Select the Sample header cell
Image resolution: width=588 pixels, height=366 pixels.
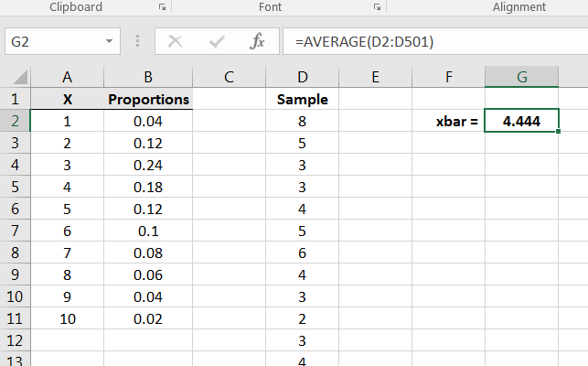(302, 99)
